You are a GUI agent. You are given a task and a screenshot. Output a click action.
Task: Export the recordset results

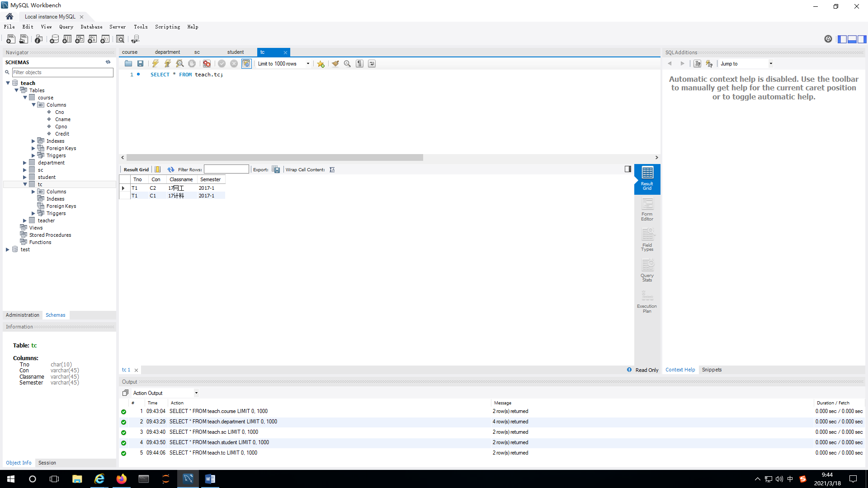pos(276,169)
